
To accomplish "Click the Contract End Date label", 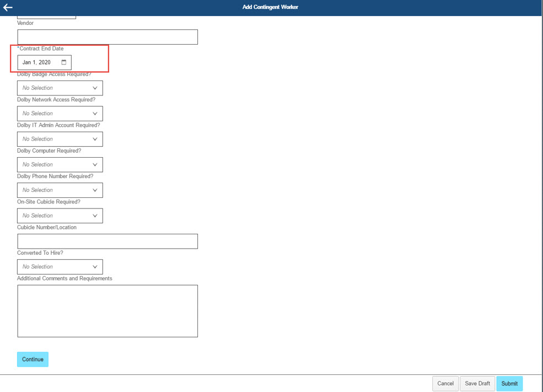I will pos(40,49).
